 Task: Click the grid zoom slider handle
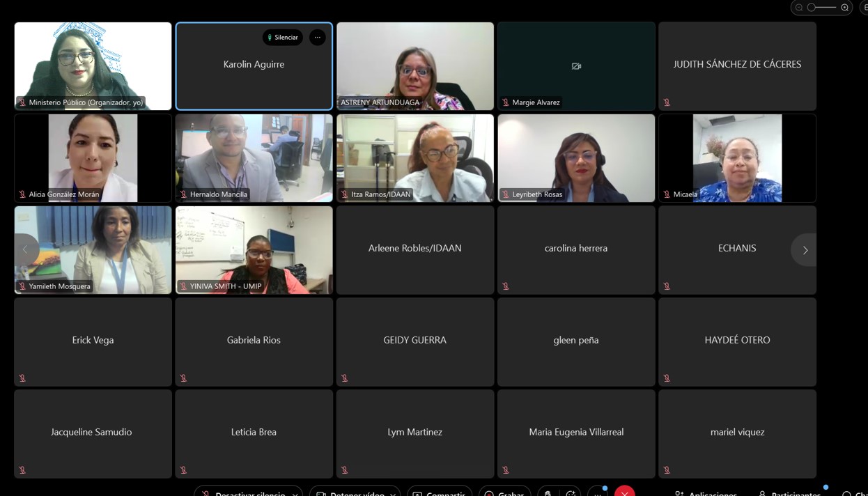pos(812,8)
